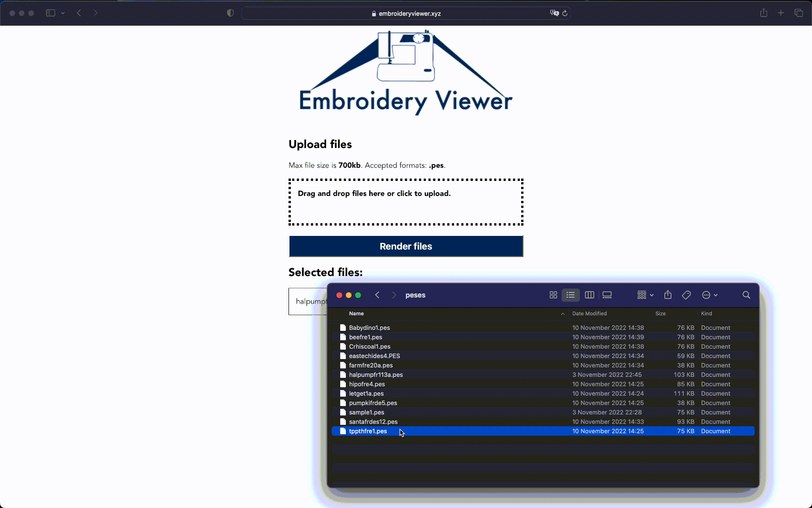The image size is (812, 508).
Task: Click the Render files button
Action: click(406, 246)
